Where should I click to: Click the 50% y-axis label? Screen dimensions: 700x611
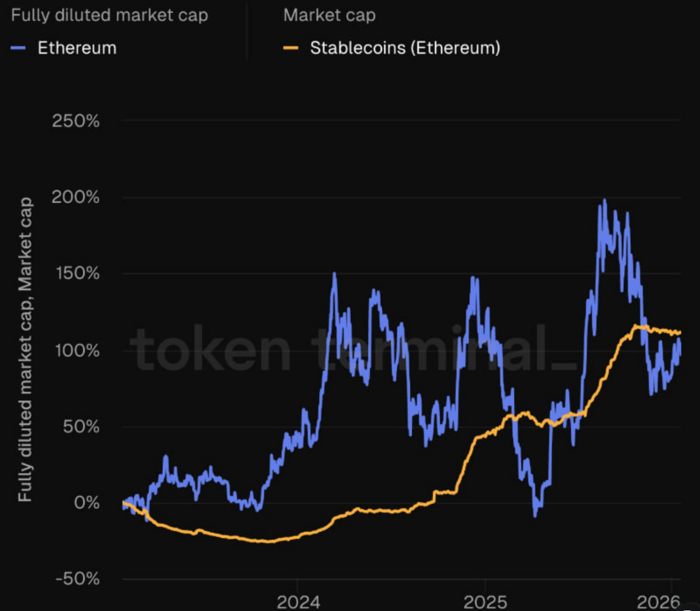pos(81,427)
